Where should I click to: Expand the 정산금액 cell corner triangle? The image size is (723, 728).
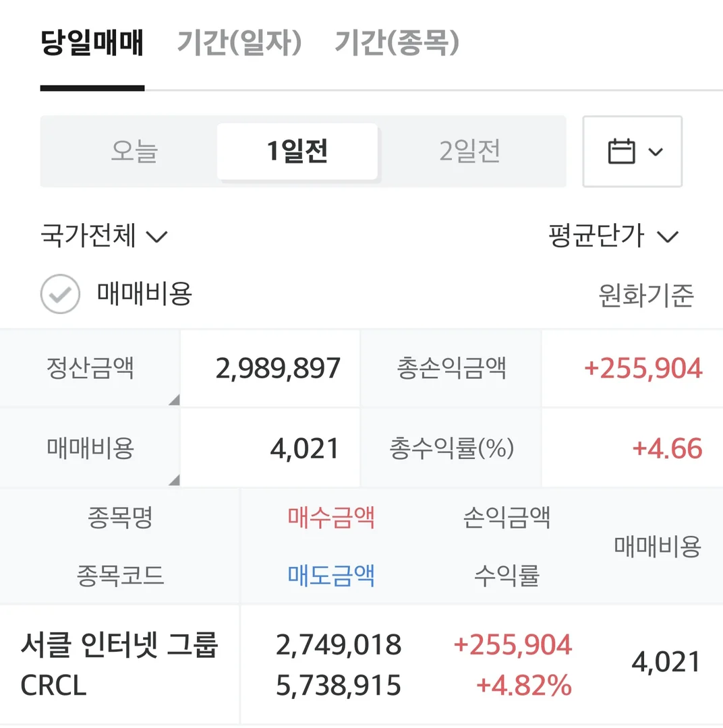click(174, 400)
